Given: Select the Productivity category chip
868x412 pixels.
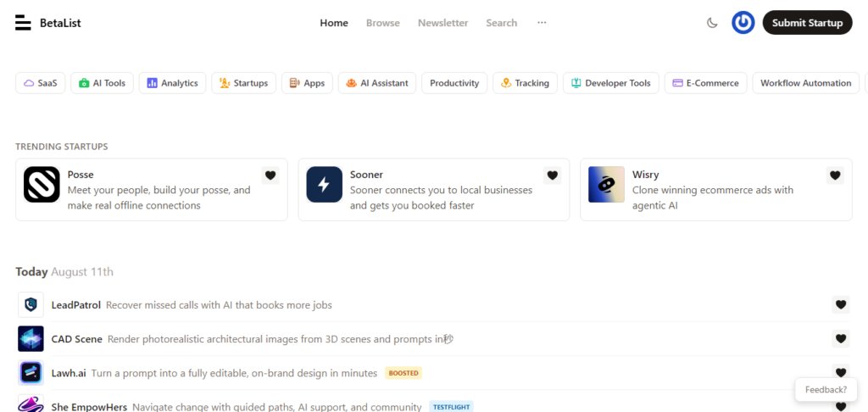Looking at the screenshot, I should [x=454, y=83].
